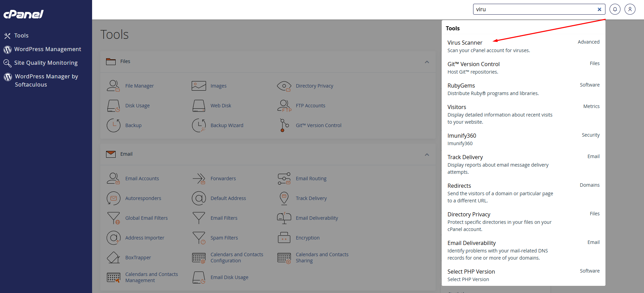Open the user account icon
The height and width of the screenshot is (293, 644).
click(x=630, y=9)
